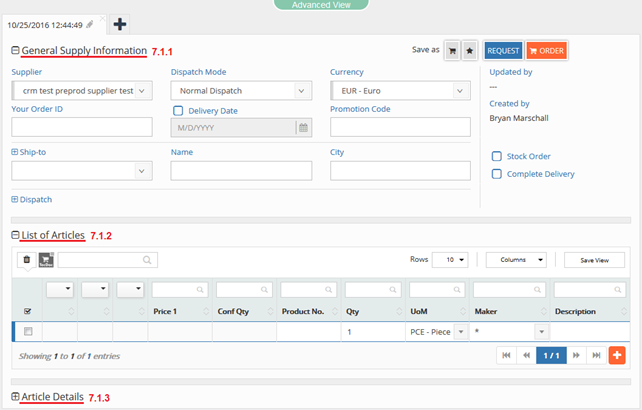Click the REQUEST button
Image resolution: width=642 pixels, height=410 pixels.
(x=503, y=50)
